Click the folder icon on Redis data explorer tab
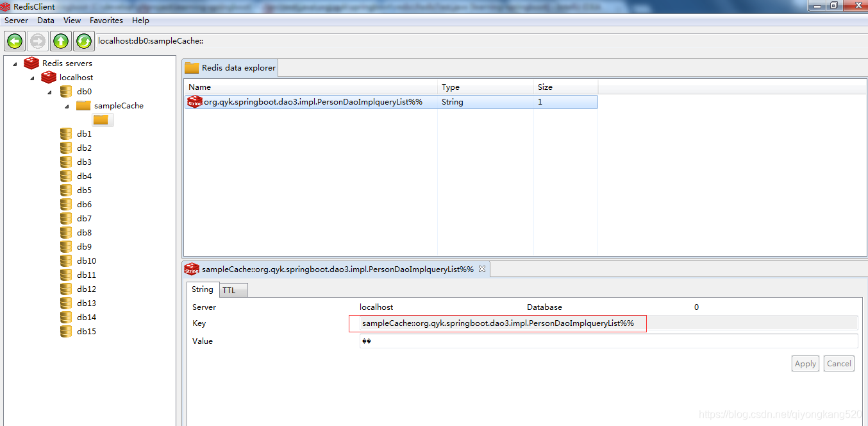868x426 pixels. (x=192, y=67)
